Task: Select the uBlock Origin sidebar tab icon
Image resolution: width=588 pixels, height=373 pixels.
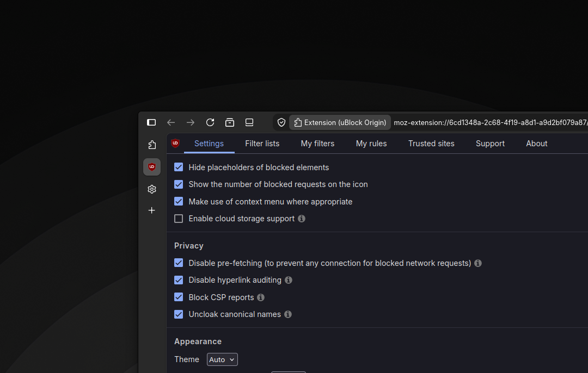Action: point(152,167)
